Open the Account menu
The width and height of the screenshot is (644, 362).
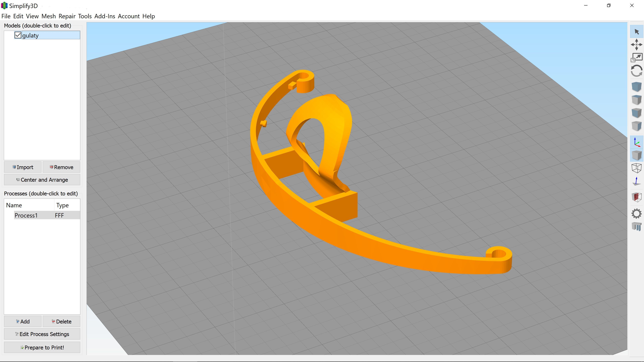pos(129,16)
